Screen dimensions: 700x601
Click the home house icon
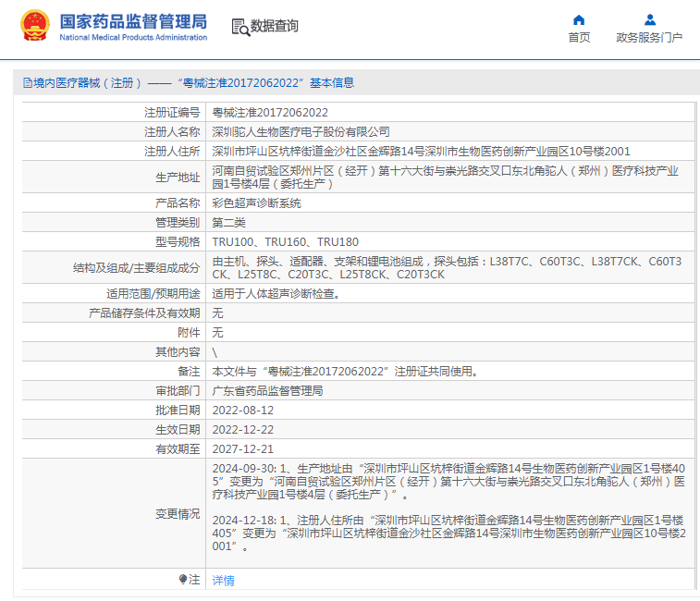coord(579,20)
